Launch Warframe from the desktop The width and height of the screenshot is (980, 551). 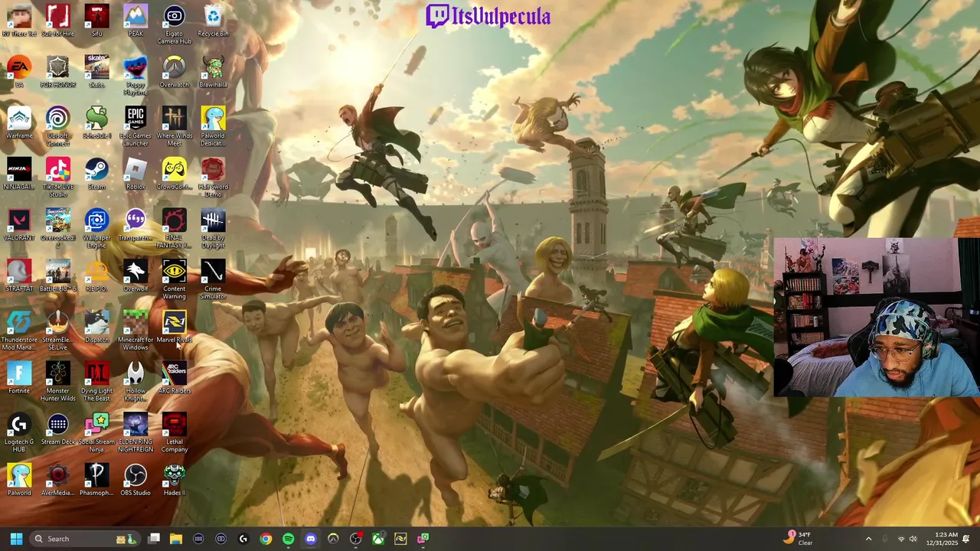coord(19,122)
